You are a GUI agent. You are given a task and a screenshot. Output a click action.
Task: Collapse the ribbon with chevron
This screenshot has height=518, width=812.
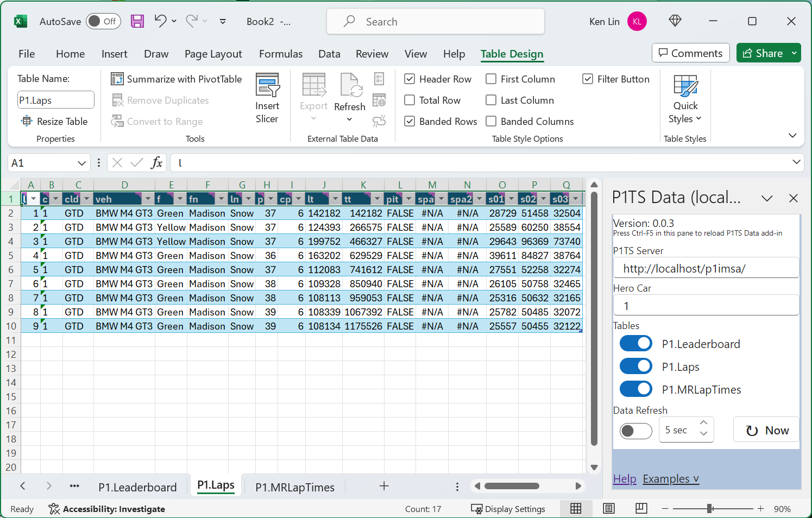(792, 135)
